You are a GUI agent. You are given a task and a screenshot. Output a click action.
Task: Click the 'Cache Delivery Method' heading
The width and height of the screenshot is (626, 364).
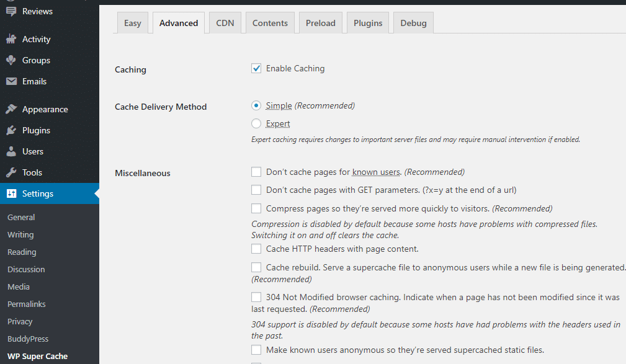point(161,107)
